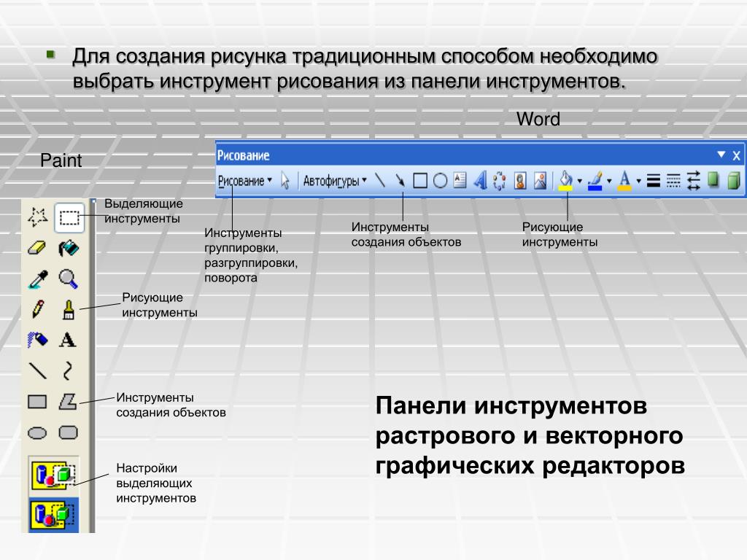Insert a diagram or organization chart
The image size is (747, 560).
(500, 181)
